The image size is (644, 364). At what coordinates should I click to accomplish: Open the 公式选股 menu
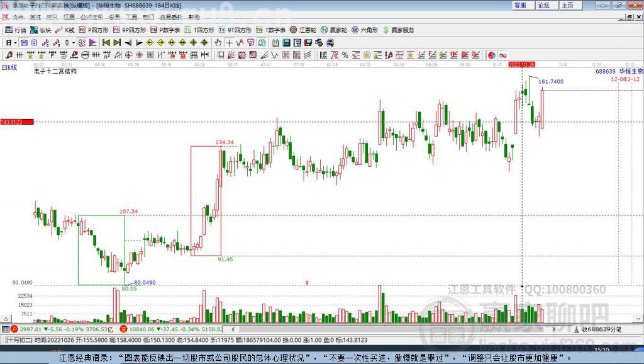tap(92, 17)
